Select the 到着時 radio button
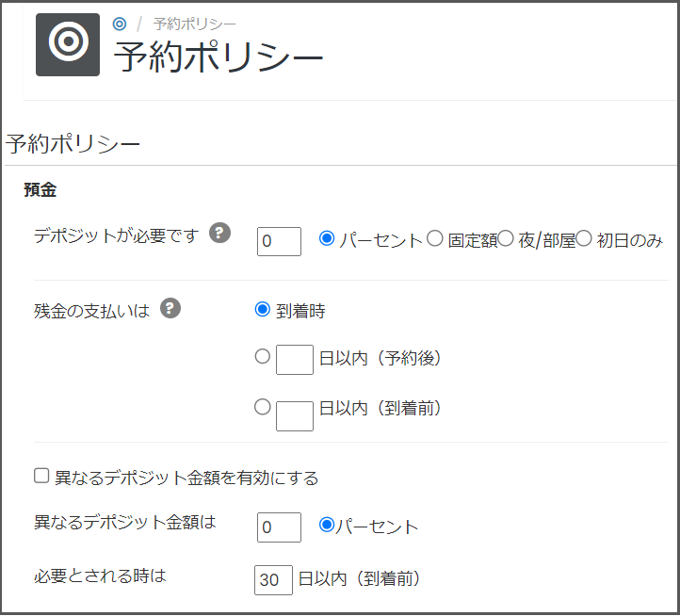Image resolution: width=680 pixels, height=616 pixels. (x=263, y=309)
